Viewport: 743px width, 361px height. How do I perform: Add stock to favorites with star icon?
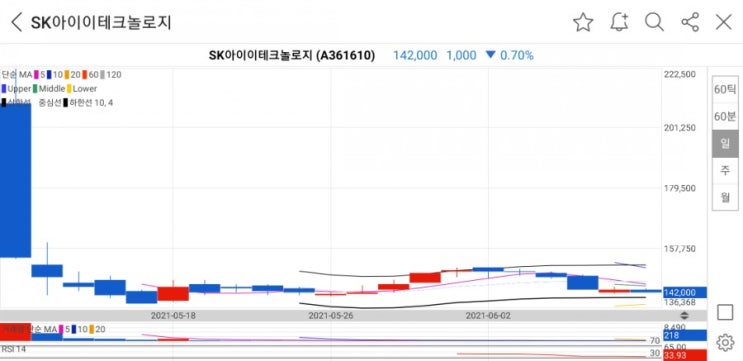pos(583,22)
